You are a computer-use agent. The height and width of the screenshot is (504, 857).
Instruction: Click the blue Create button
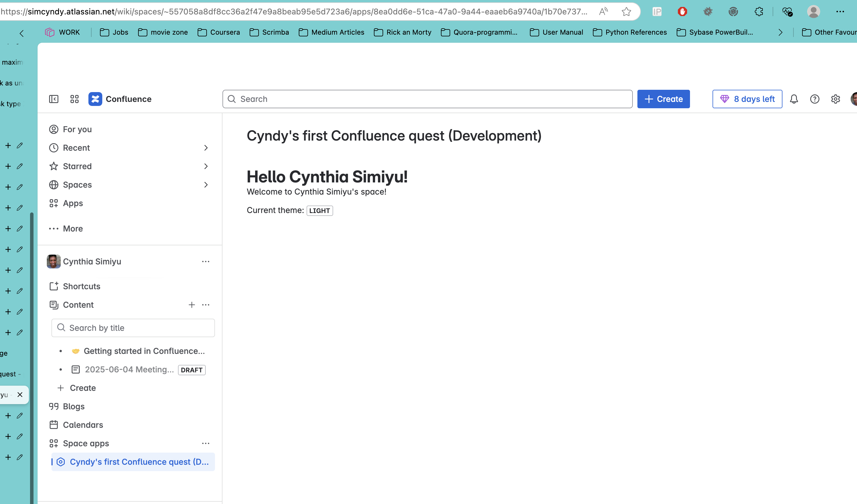663,99
